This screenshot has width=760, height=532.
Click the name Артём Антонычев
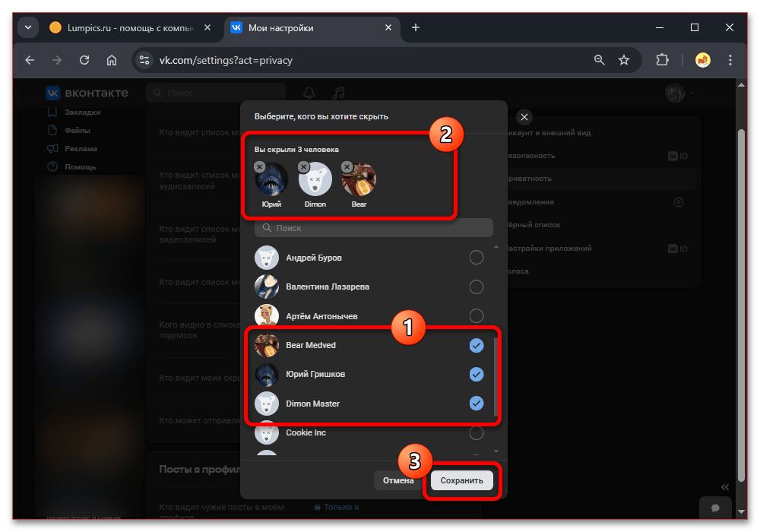pos(321,316)
